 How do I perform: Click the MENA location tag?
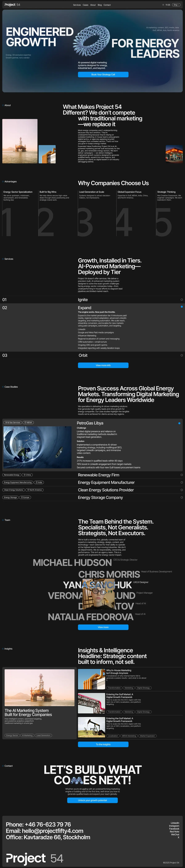pyautogui.click(x=28, y=423)
